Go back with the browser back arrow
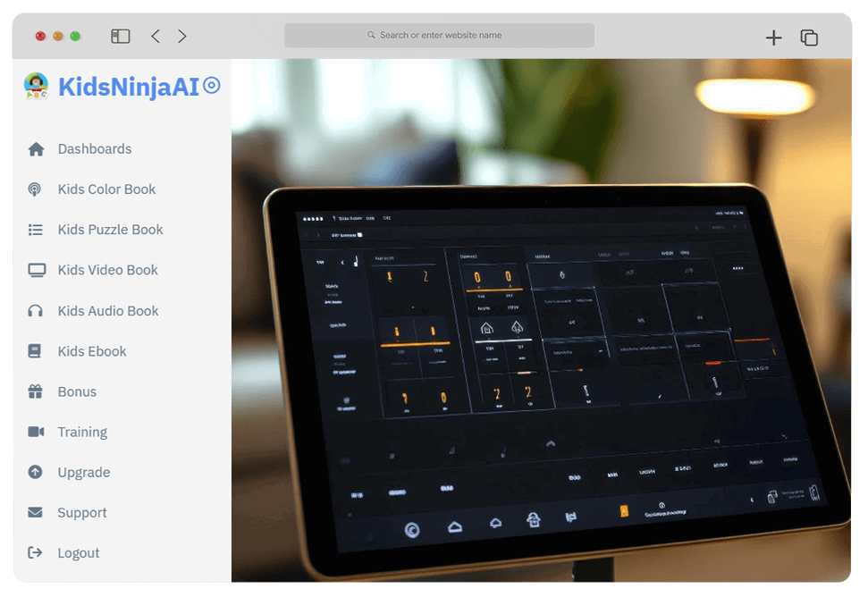Viewport: 868px width, 597px height. tap(156, 36)
